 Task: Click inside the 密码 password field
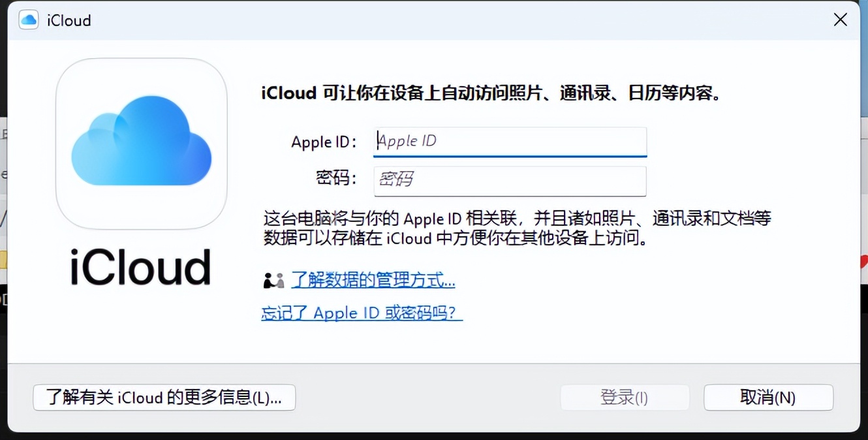pos(509,181)
